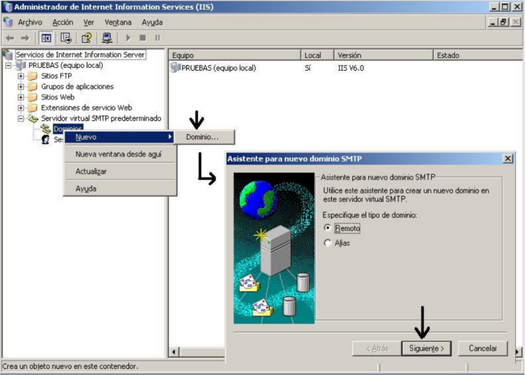Click the Export list toolbar icon
The image size is (525, 375).
pos(66,38)
